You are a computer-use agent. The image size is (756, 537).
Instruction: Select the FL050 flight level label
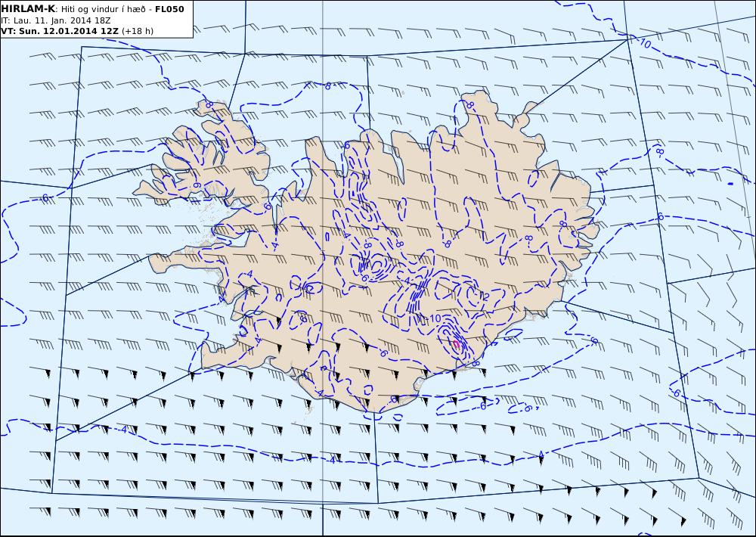tap(169, 9)
